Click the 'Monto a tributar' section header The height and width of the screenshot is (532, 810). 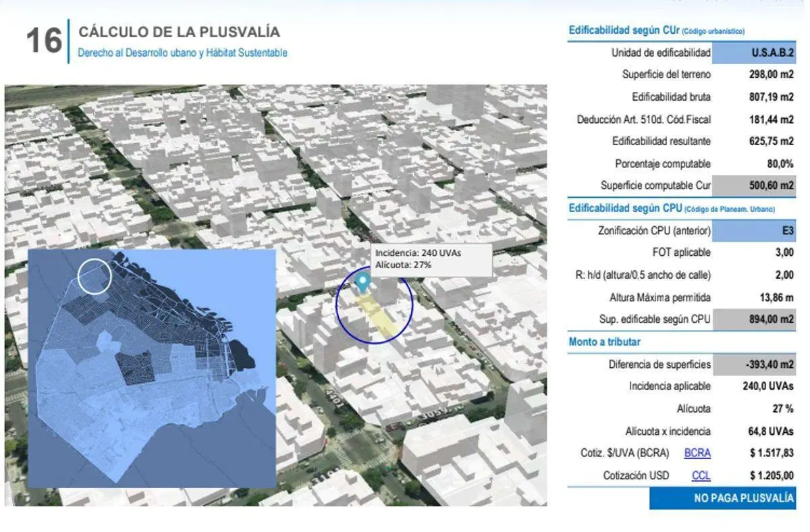[605, 342]
